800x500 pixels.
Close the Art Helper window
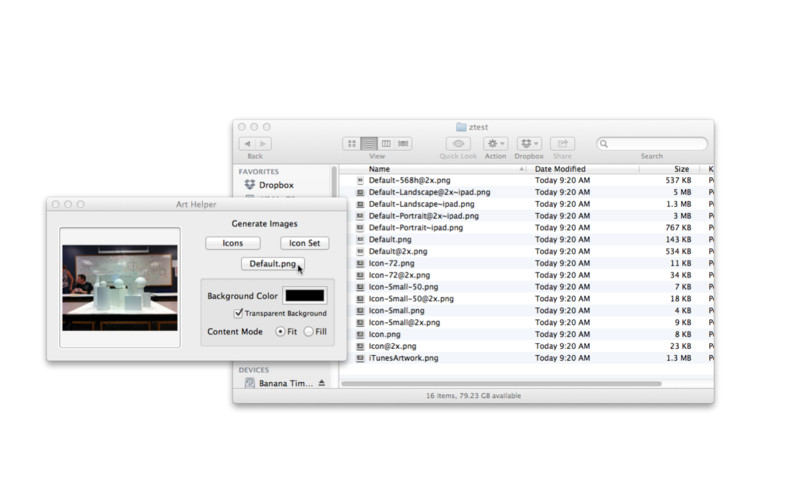56,204
